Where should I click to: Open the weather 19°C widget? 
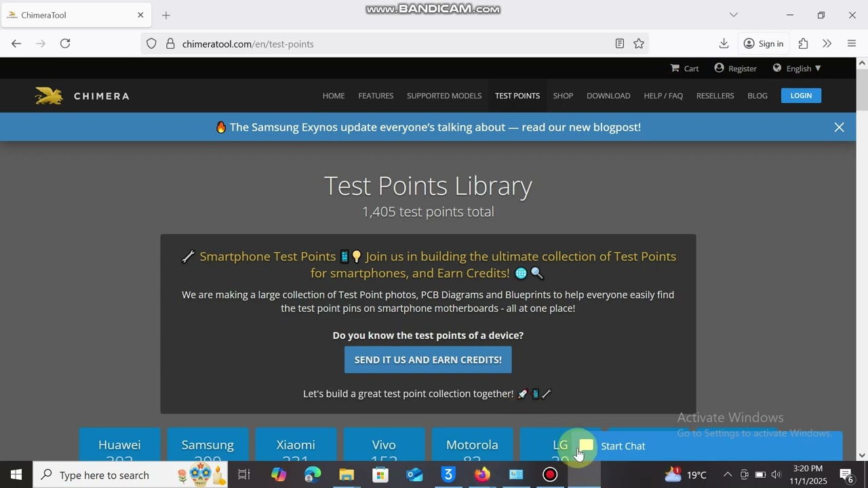[686, 474]
